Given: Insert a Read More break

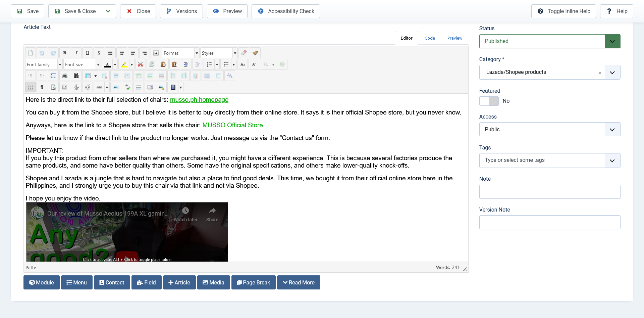Looking at the screenshot, I should pos(299,282).
